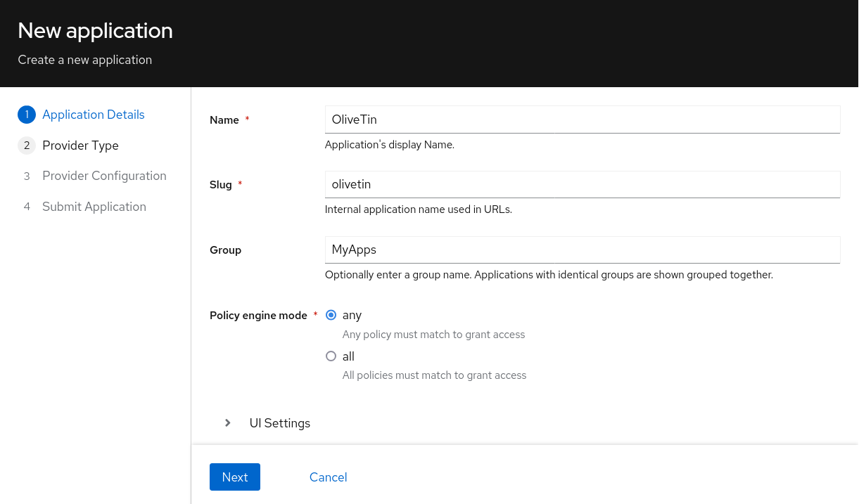Viewport: 859px width, 504px height.
Task: Click the step 1 number badge
Action: [27, 115]
